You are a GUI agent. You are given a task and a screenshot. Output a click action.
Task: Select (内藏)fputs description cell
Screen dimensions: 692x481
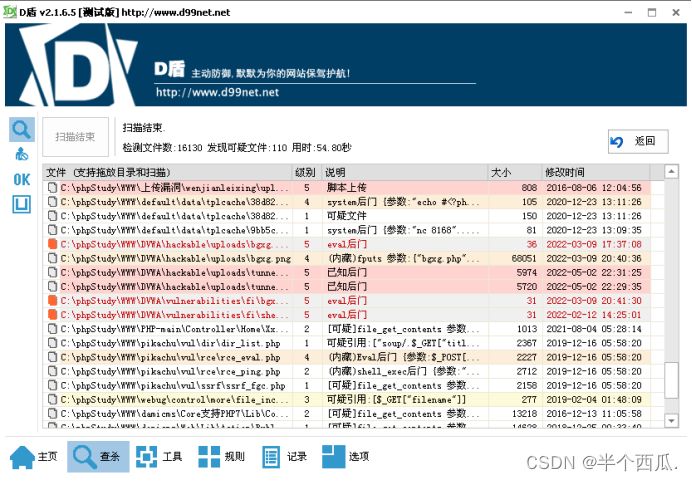point(403,258)
